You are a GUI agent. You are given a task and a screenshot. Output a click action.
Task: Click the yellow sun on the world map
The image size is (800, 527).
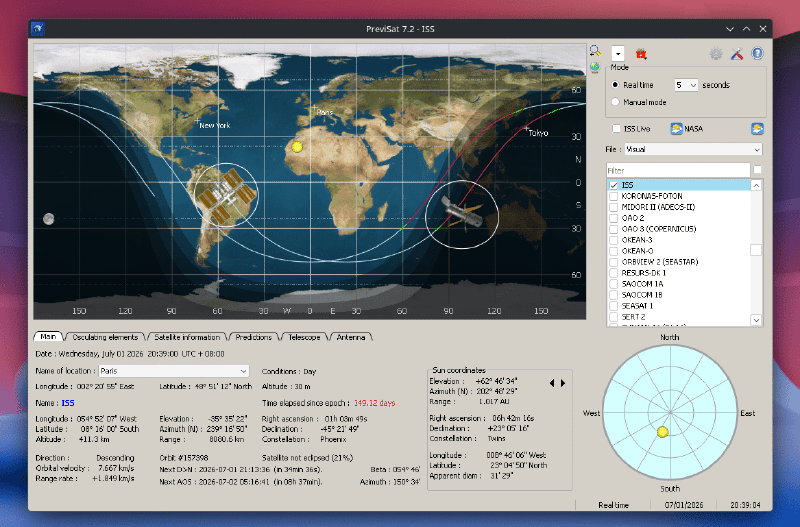(x=296, y=147)
